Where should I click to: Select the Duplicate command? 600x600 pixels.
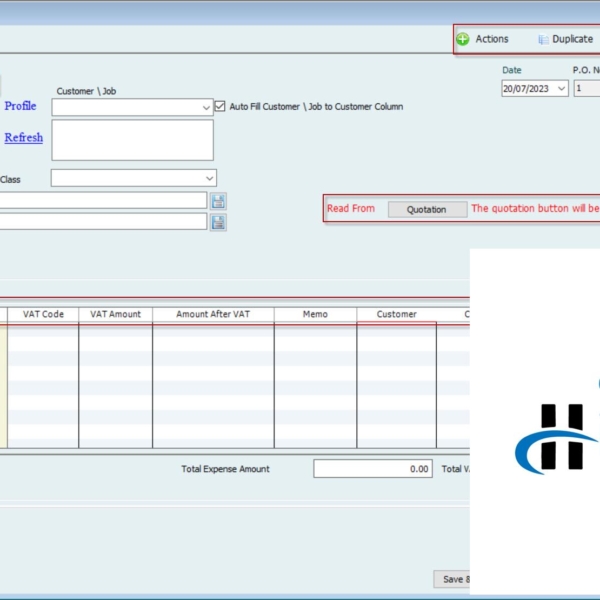[x=572, y=39]
